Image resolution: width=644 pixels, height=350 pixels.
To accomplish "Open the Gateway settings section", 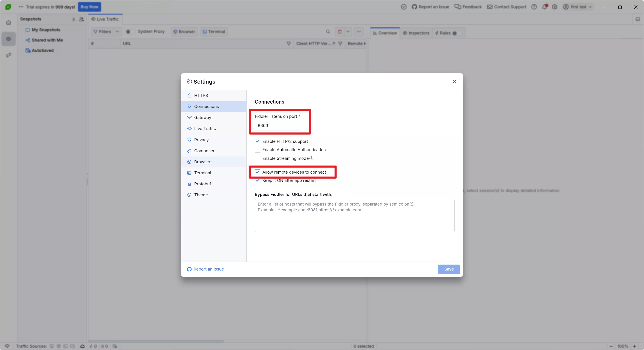I will pyautogui.click(x=214, y=117).
